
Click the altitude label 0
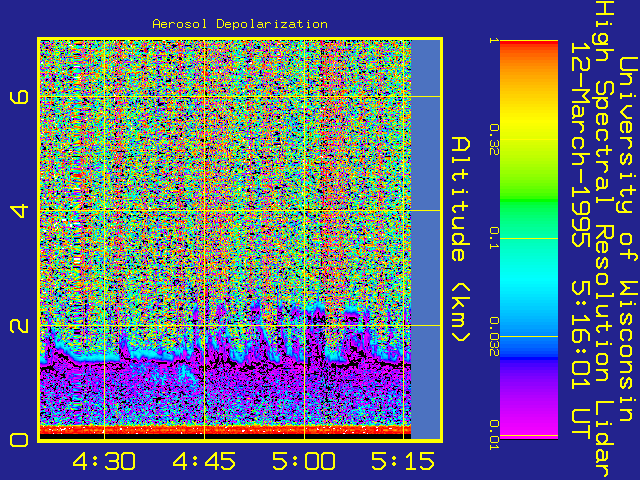tap(20, 440)
